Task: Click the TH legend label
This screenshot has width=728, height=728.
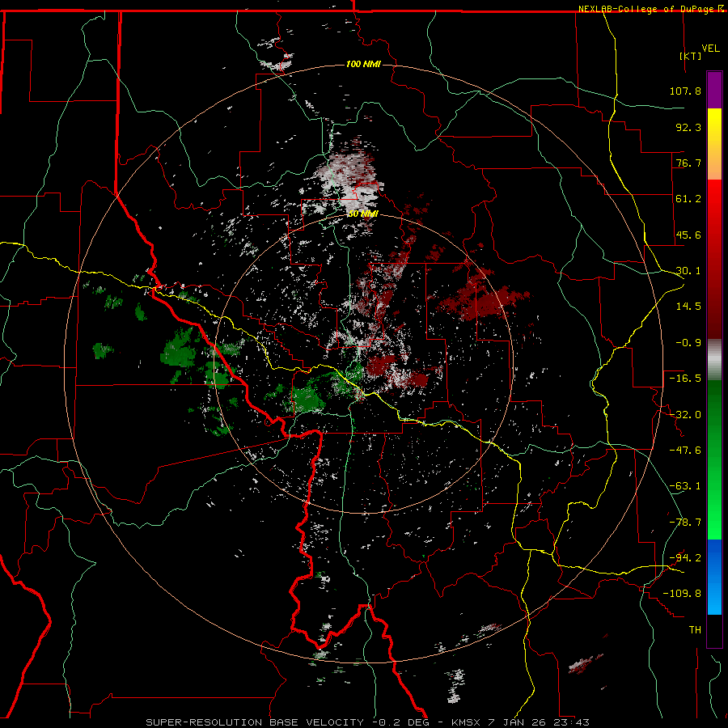Action: pos(695,630)
